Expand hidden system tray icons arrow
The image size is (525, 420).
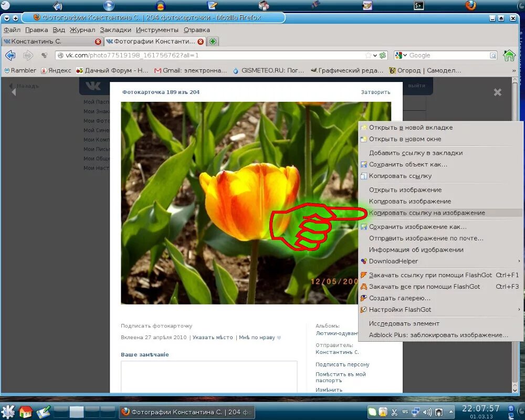click(450, 412)
